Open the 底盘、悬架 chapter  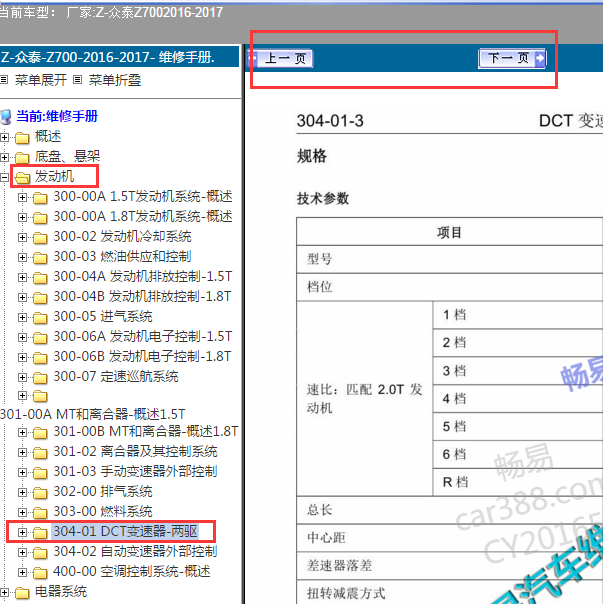pyautogui.click(x=67, y=156)
